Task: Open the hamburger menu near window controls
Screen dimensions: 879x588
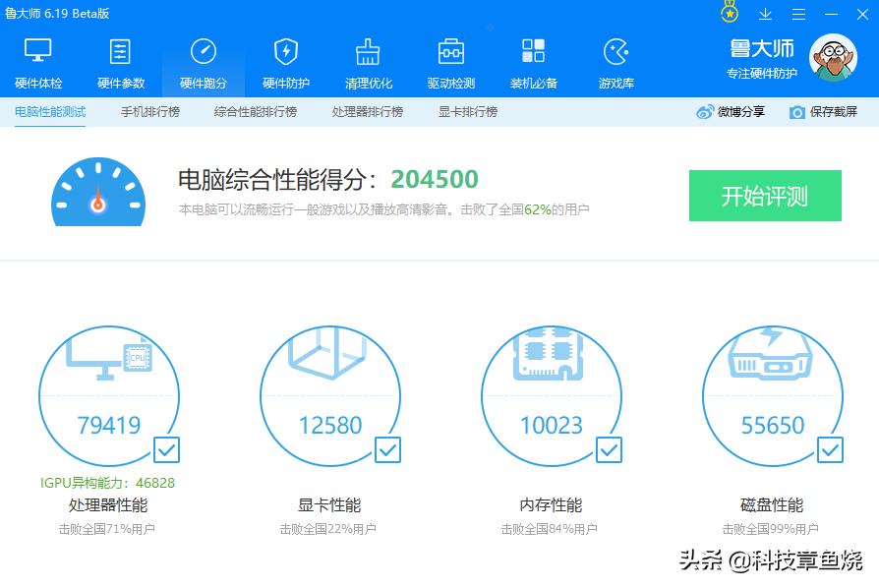Action: coord(798,14)
